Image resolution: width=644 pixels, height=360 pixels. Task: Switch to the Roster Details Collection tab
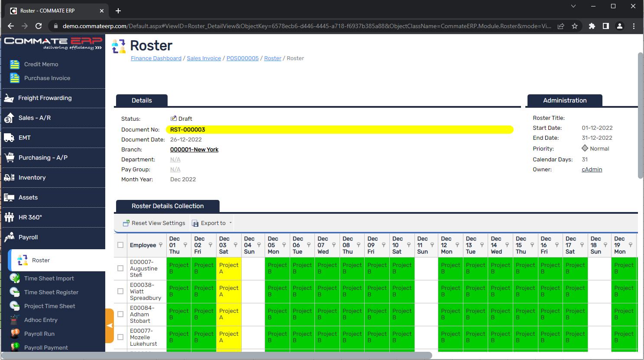[x=168, y=206]
